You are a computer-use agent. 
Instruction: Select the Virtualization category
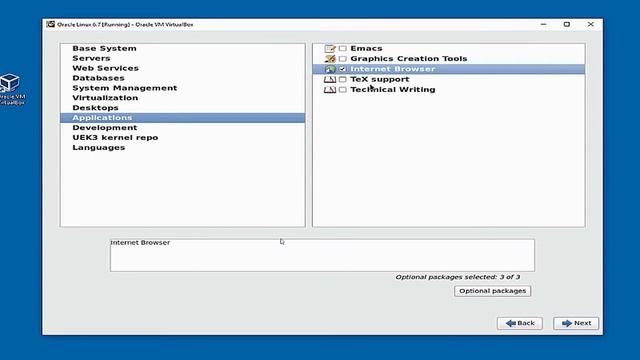182,98
